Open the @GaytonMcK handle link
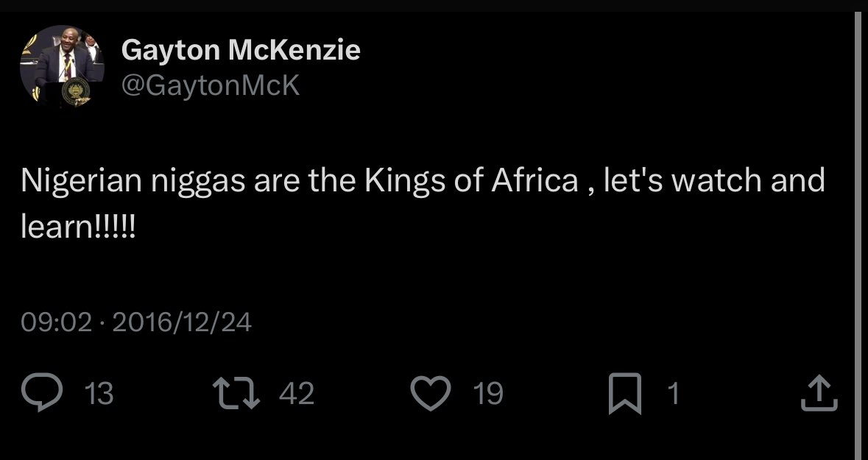 [x=211, y=86]
